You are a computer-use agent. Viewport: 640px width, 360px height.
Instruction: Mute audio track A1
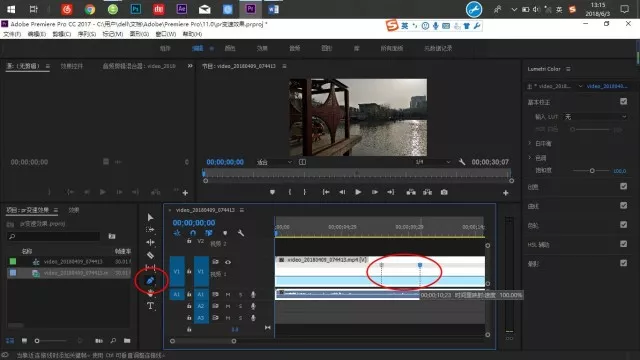[228, 294]
